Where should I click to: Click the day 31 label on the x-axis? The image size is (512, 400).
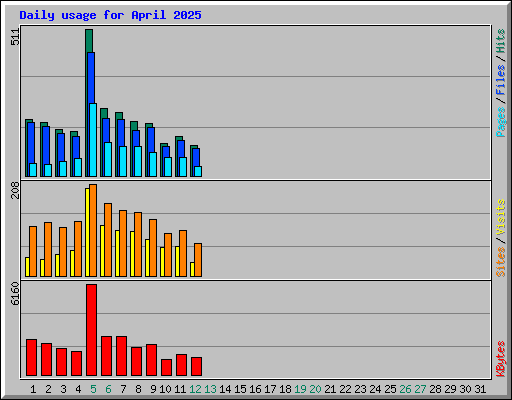480,389
